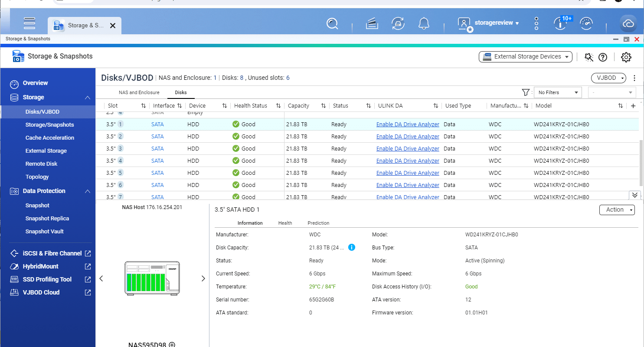The width and height of the screenshot is (644, 347).
Task: Select Snapshot Vault in sidebar
Action: click(x=45, y=232)
